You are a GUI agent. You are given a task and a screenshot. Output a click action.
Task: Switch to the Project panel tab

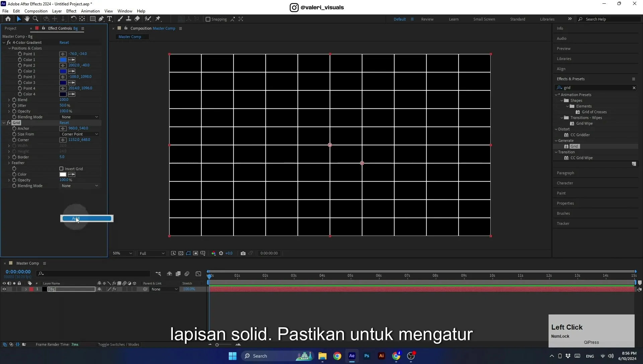(x=10, y=28)
